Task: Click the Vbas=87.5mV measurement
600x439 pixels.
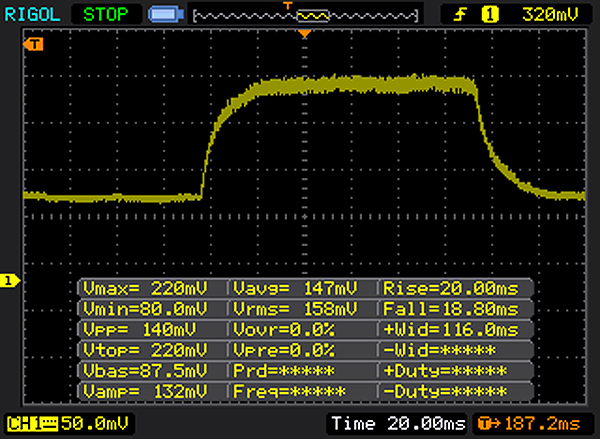Action: [145, 370]
